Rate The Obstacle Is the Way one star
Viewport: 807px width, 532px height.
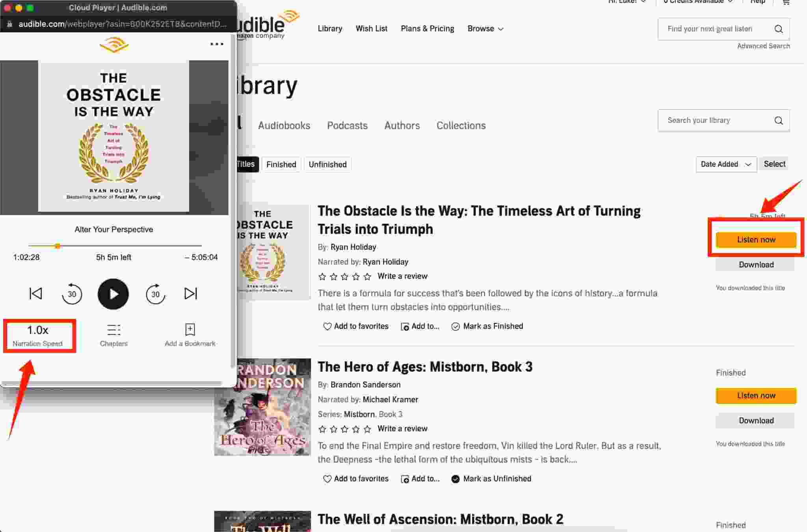point(322,276)
